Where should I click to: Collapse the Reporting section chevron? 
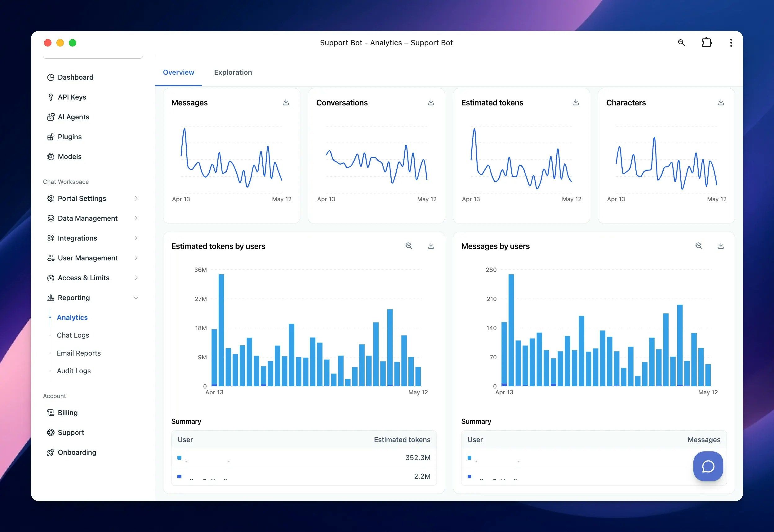pos(136,298)
